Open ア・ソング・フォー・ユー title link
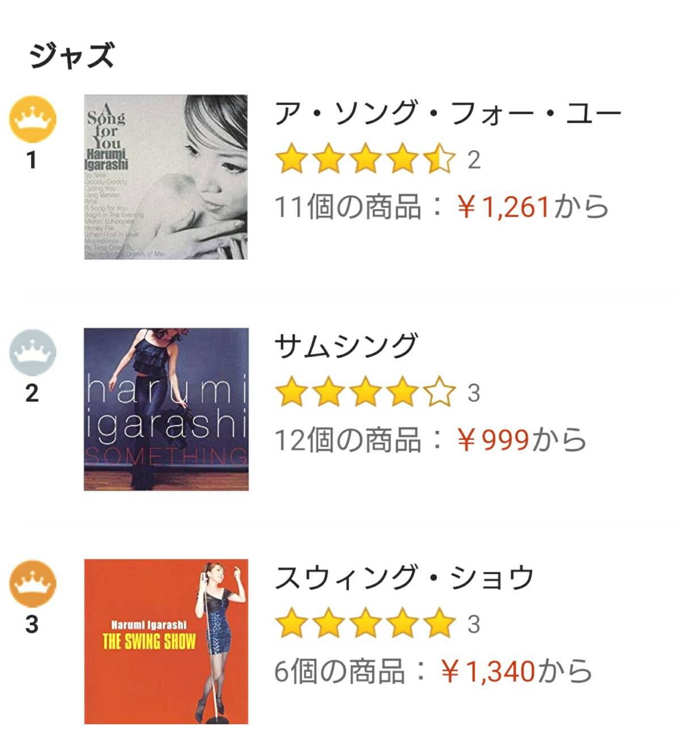The image size is (700, 751). pyautogui.click(x=448, y=113)
